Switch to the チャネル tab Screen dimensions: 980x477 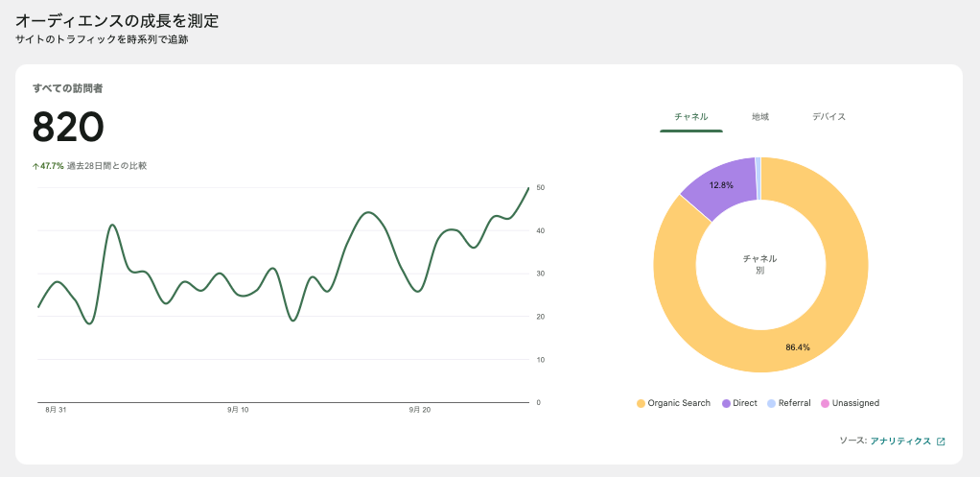point(690,117)
